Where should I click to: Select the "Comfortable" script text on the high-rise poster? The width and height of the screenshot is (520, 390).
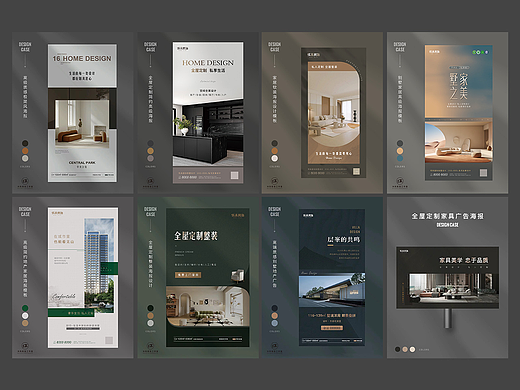coord(63,296)
